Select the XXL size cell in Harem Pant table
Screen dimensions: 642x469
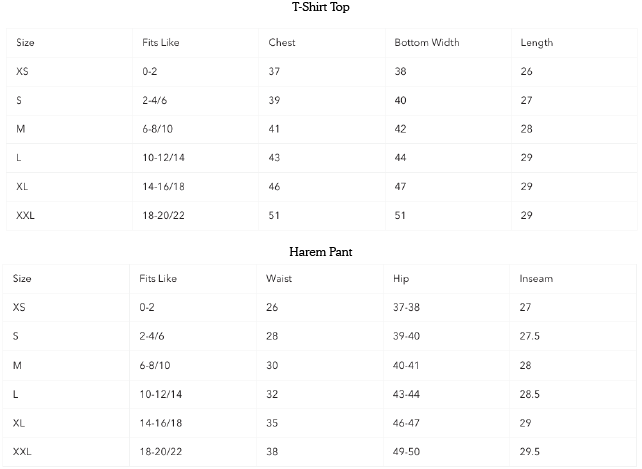[23, 452]
